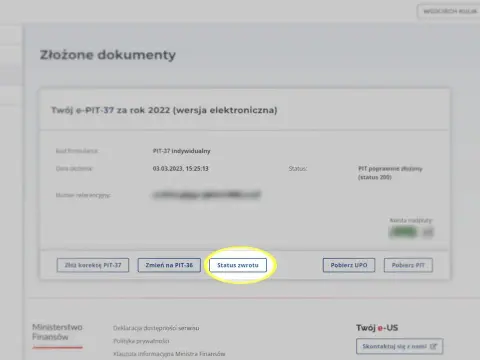Download confirmation with Pobierz UPO
The image size is (480, 360).
(349, 265)
